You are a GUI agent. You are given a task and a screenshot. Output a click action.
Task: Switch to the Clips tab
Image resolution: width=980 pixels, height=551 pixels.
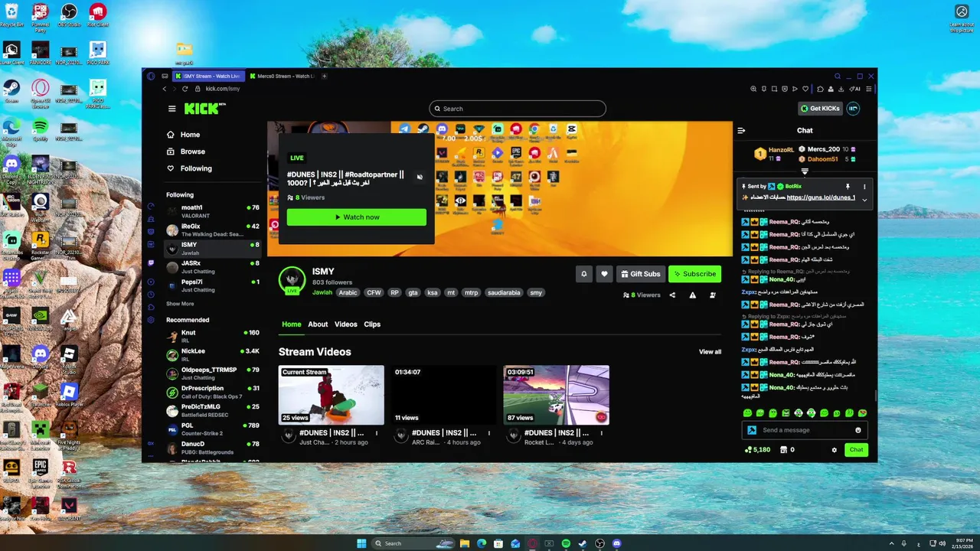pos(372,324)
